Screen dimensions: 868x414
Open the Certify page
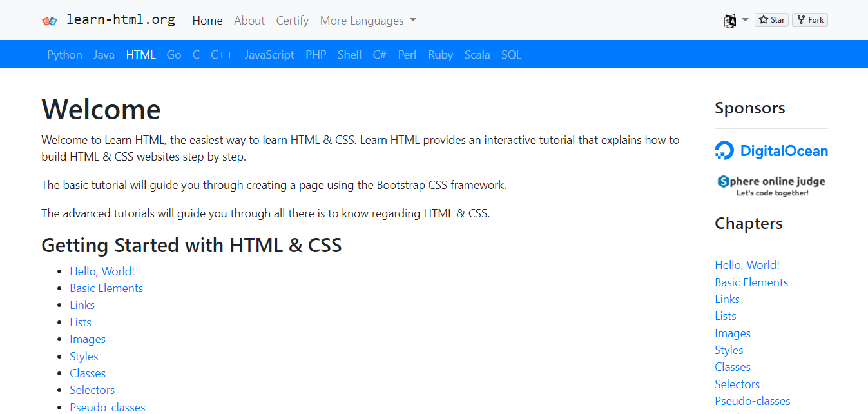coord(293,21)
